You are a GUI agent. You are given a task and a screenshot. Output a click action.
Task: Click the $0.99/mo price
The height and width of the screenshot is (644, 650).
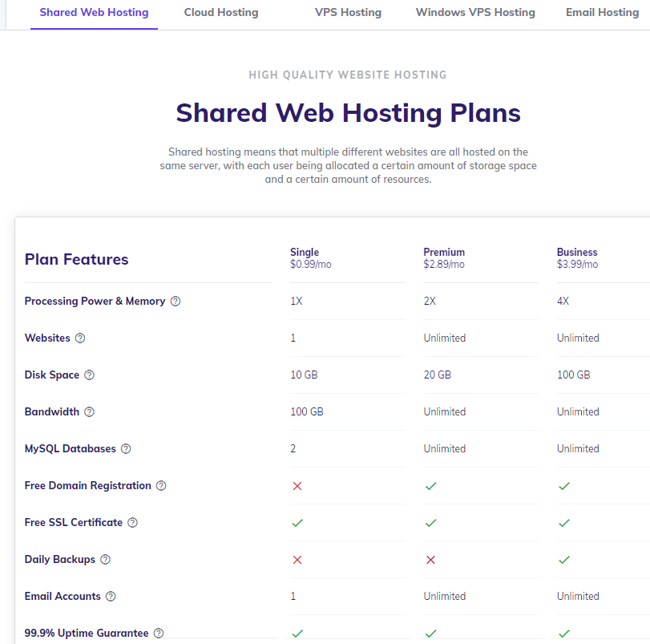310,264
